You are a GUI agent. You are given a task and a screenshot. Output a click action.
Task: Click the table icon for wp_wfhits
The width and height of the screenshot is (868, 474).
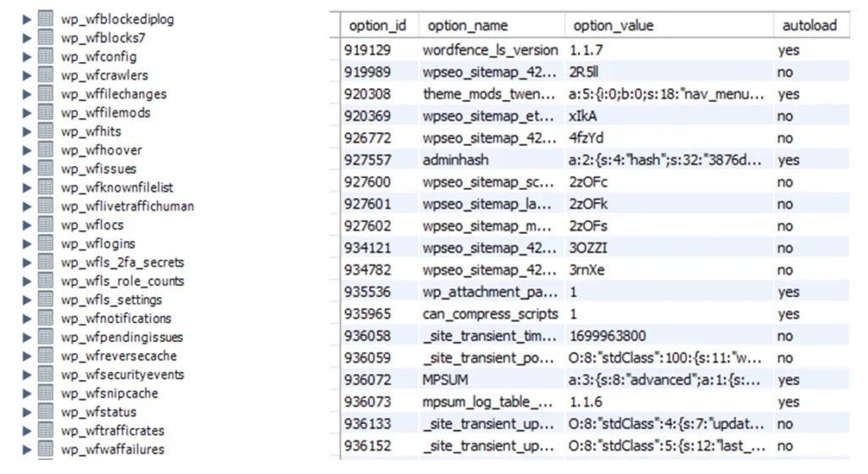click(46, 131)
